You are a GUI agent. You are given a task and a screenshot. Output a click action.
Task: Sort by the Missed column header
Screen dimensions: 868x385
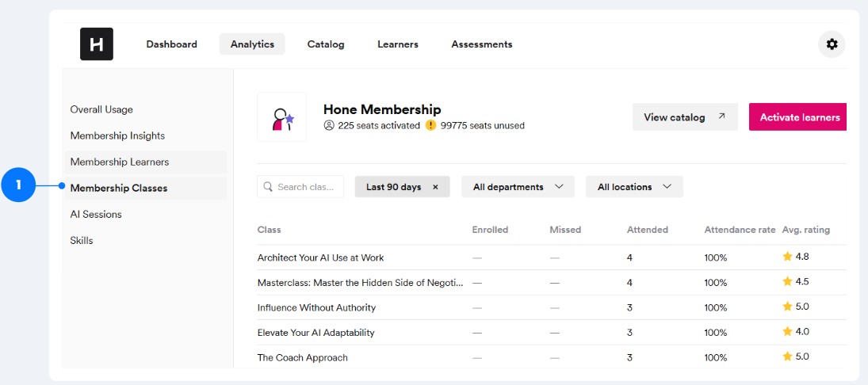click(565, 230)
